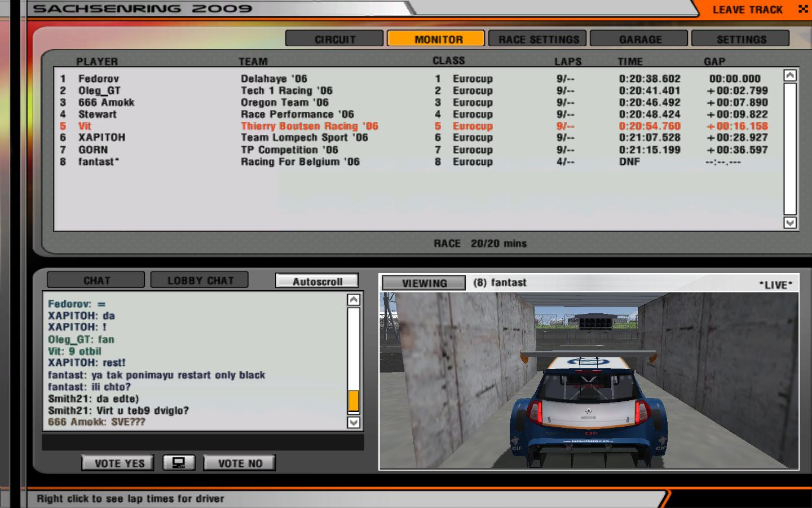The width and height of the screenshot is (812, 508).
Task: Click the '(8) fantast' viewing label
Action: pyautogui.click(x=500, y=282)
